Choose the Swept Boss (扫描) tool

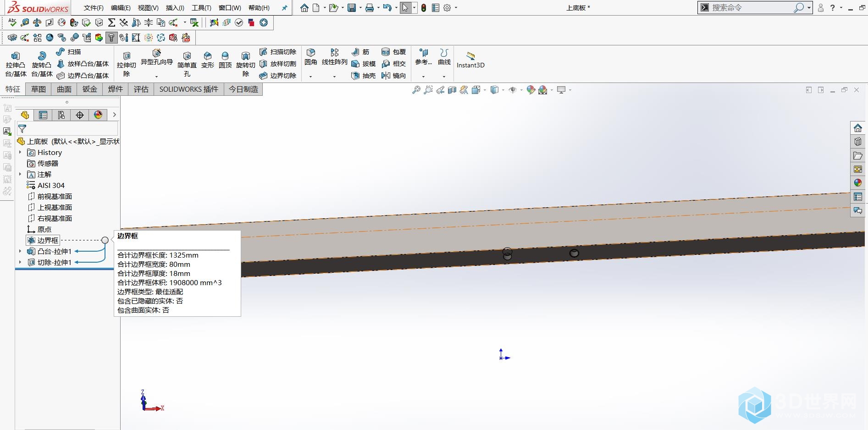[x=69, y=52]
